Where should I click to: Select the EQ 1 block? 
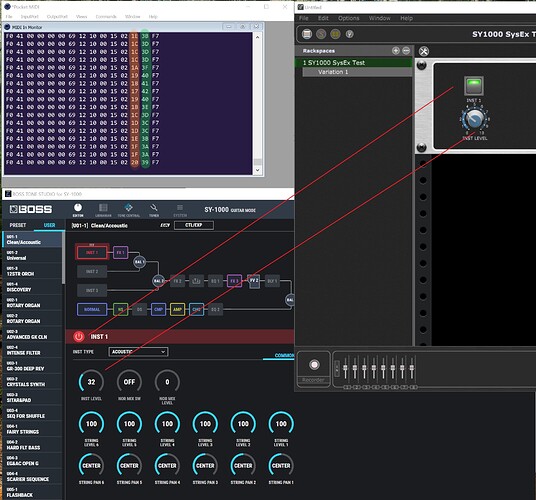[x=215, y=281]
